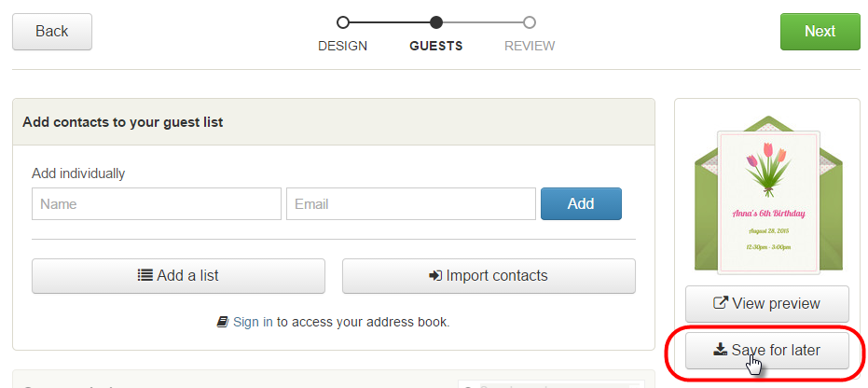Image resolution: width=868 pixels, height=388 pixels.
Task: Click the DESIGN step circle
Action: (343, 21)
